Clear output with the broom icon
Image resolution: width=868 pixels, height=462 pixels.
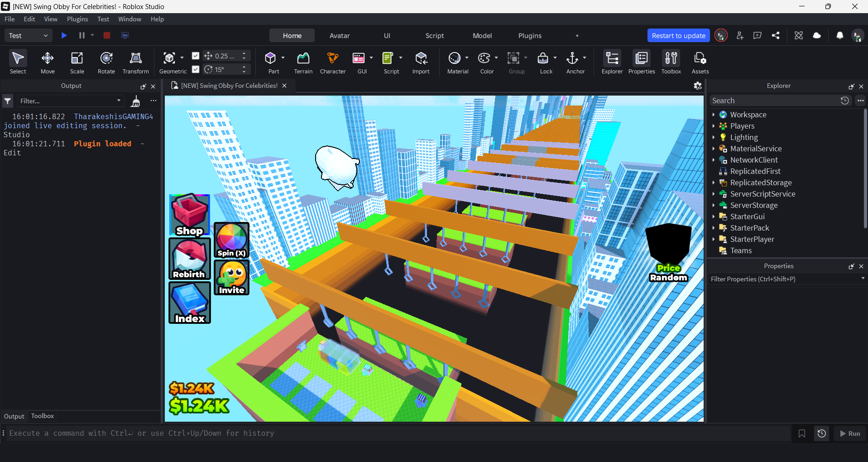tap(135, 101)
